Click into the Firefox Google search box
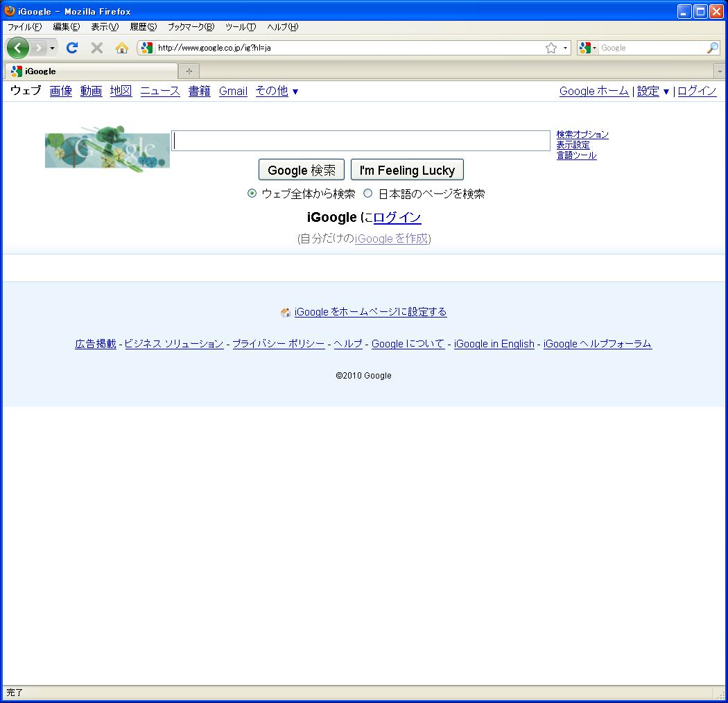Image resolution: width=728 pixels, height=703 pixels. (652, 48)
